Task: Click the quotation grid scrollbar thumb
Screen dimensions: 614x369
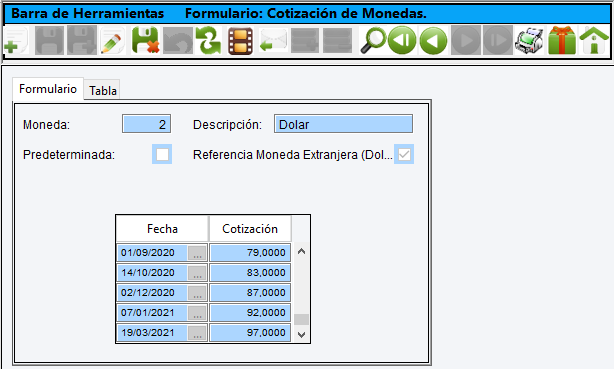Action: tap(301, 319)
